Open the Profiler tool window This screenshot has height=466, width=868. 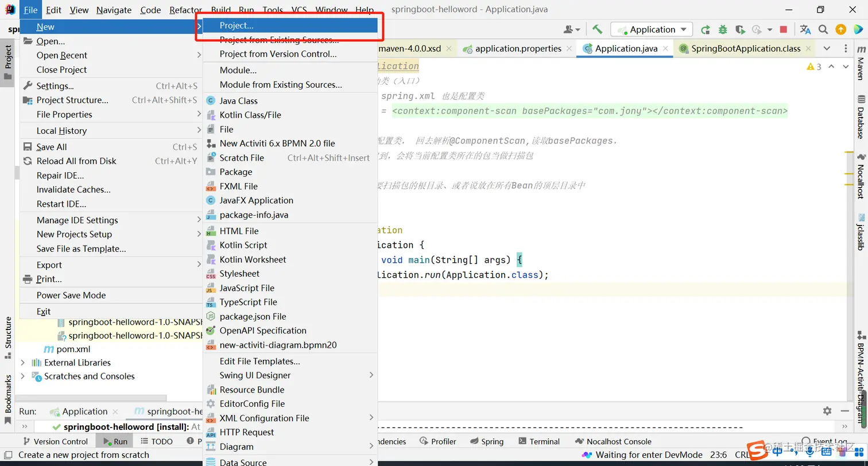point(437,441)
